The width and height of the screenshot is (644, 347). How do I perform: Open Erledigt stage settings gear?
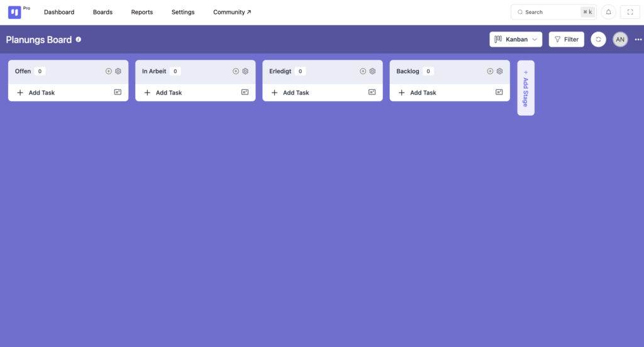(x=372, y=71)
